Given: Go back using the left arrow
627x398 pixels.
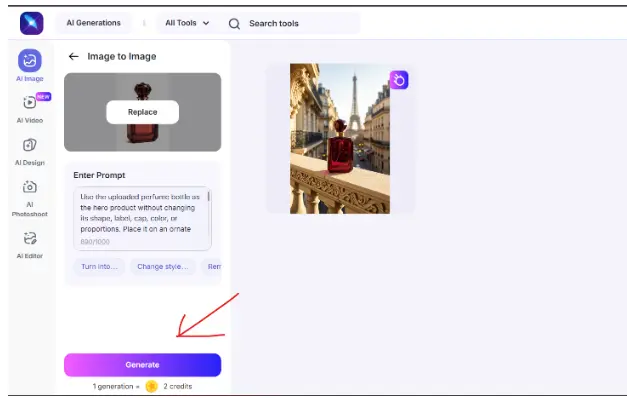Looking at the screenshot, I should 74,56.
